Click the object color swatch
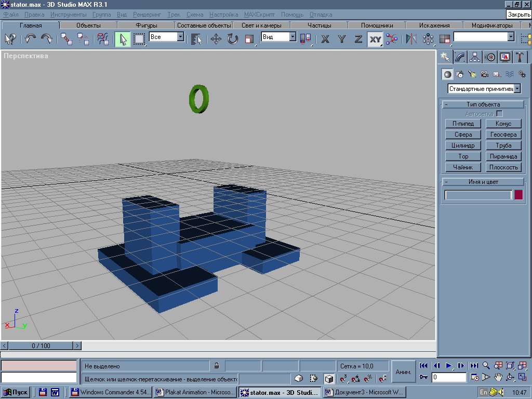 pyautogui.click(x=518, y=195)
